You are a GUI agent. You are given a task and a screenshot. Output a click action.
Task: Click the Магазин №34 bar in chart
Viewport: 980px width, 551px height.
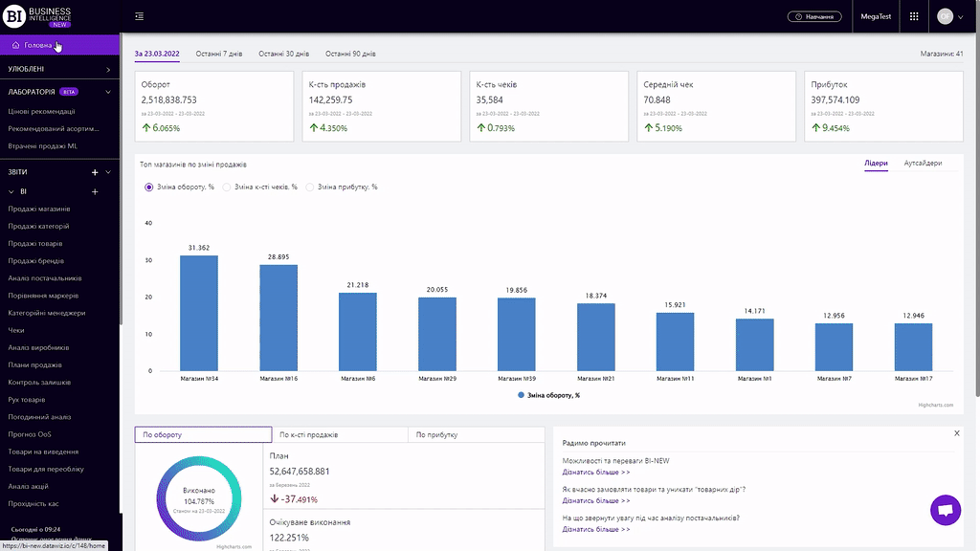click(199, 313)
